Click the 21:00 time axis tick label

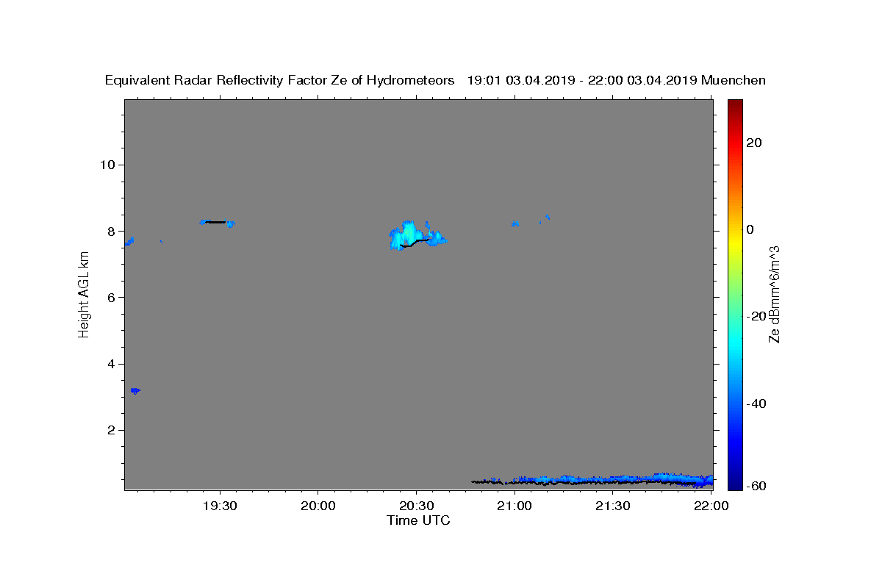[x=514, y=506]
